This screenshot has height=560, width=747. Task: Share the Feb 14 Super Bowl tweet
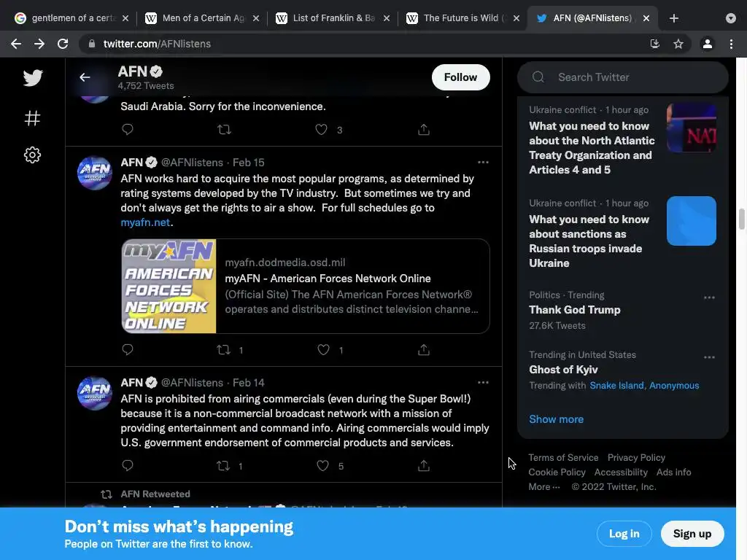424,465
